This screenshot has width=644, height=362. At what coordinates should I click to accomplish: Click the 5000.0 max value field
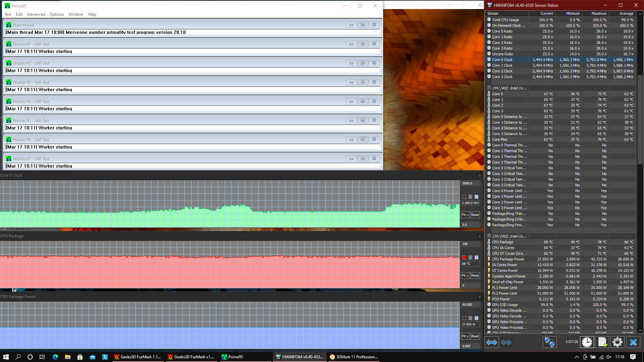(470, 183)
